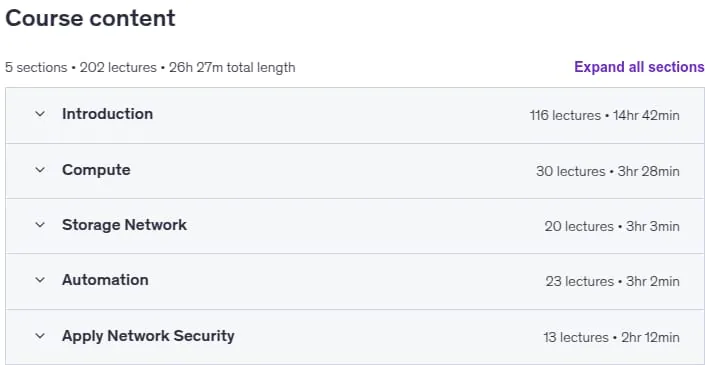The width and height of the screenshot is (705, 365).
Task: Click the 20 lectures 3hr 3min label
Action: [612, 226]
